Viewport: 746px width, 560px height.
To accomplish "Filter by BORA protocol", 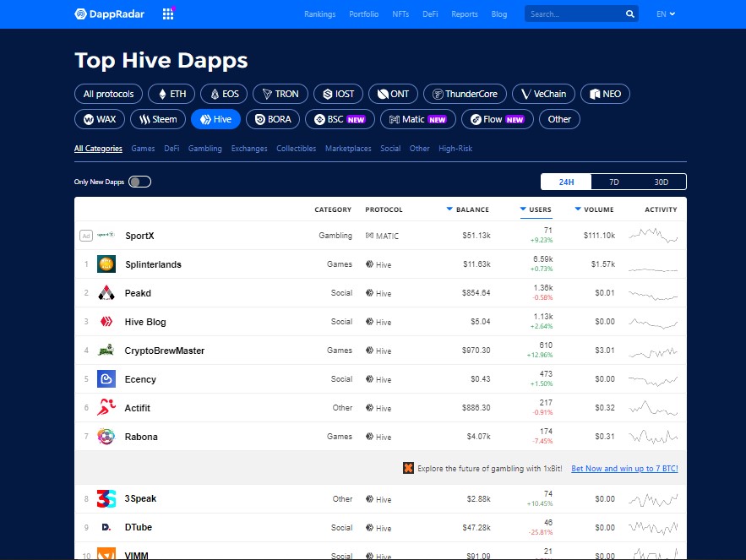I will click(273, 119).
